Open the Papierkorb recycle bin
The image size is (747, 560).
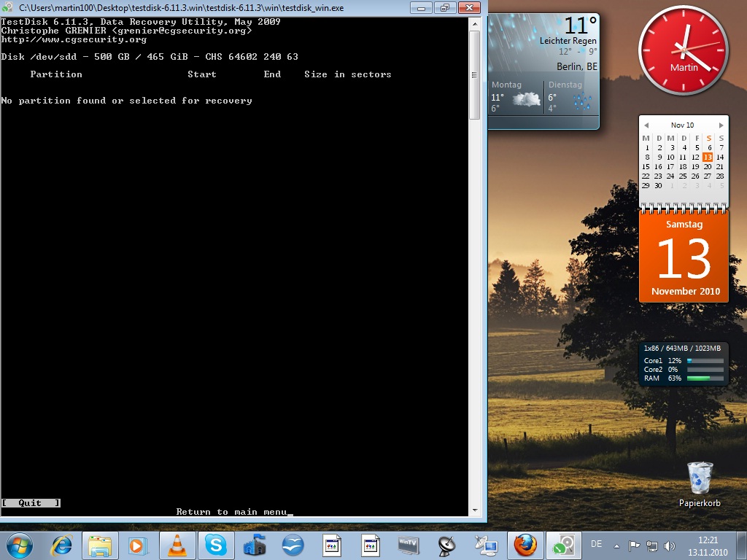(x=700, y=485)
